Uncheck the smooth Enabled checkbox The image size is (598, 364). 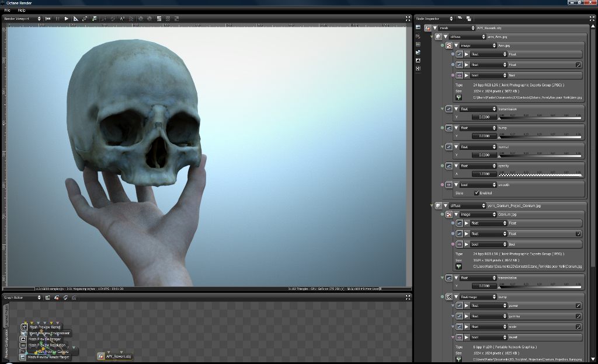(x=477, y=192)
